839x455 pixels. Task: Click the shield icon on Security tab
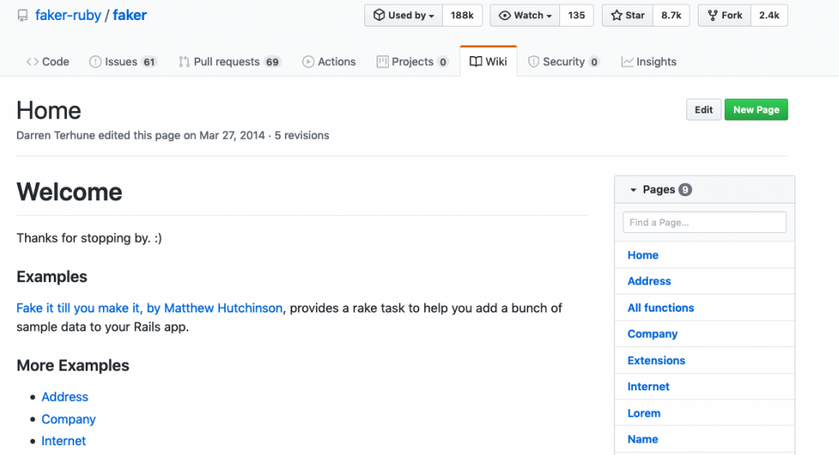pyautogui.click(x=533, y=62)
